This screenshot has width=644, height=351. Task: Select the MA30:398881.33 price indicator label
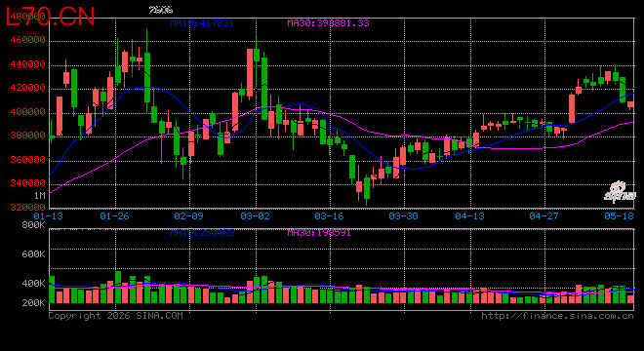coord(328,23)
